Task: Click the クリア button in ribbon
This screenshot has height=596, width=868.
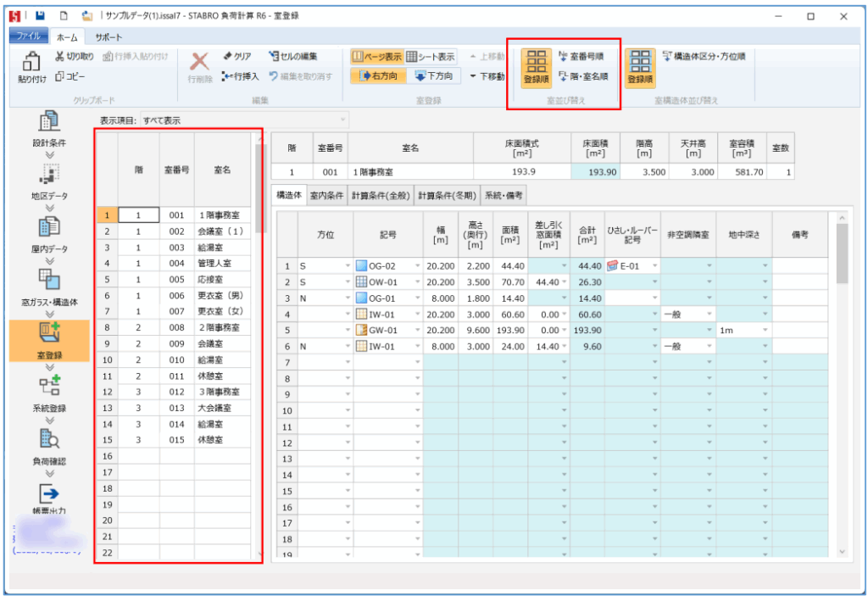Action: [236, 57]
